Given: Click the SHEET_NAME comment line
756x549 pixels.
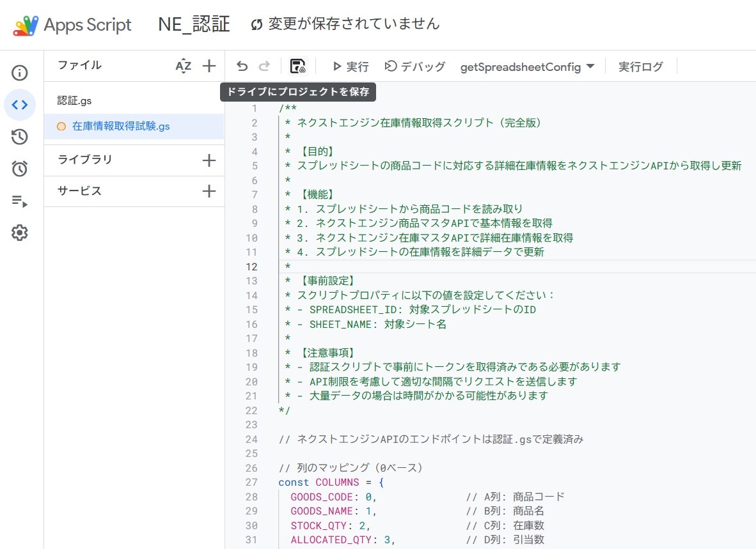Looking at the screenshot, I should (x=365, y=324).
